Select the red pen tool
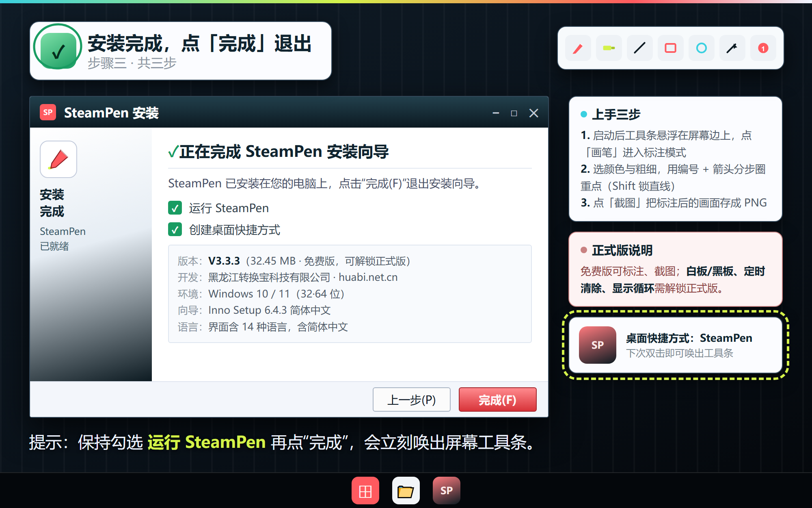The image size is (812, 508). click(578, 48)
